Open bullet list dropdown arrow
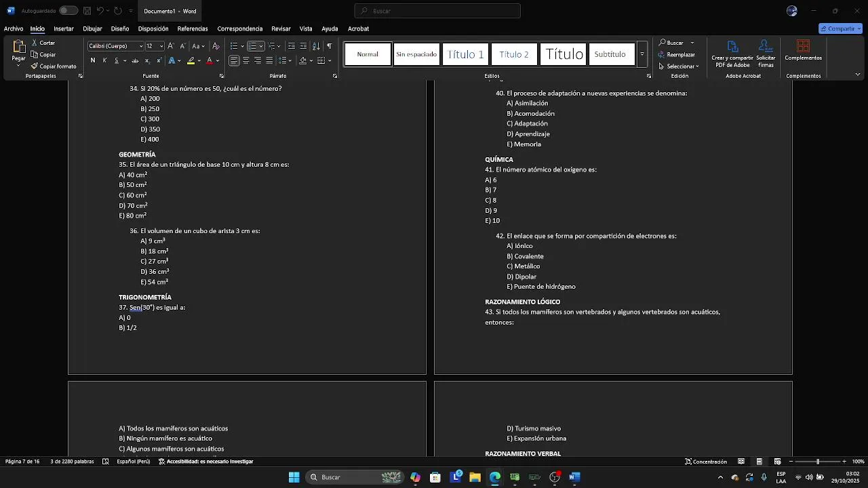Image resolution: width=868 pixels, height=488 pixels. (242, 46)
